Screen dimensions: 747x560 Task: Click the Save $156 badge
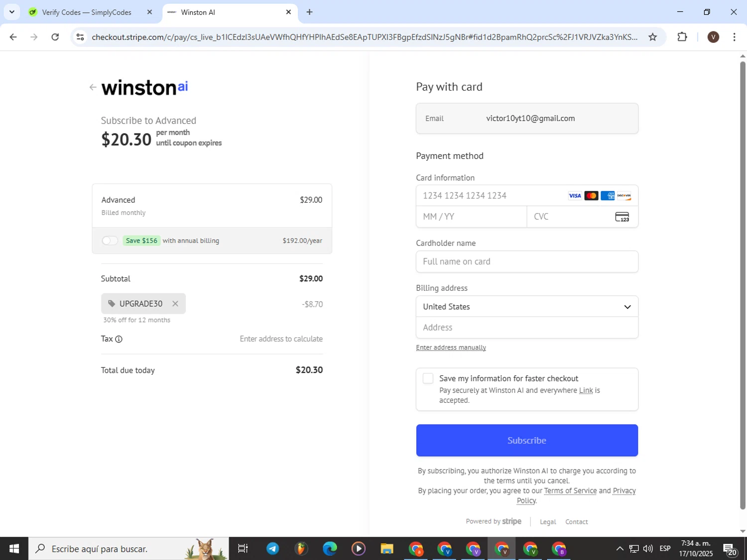tap(141, 241)
